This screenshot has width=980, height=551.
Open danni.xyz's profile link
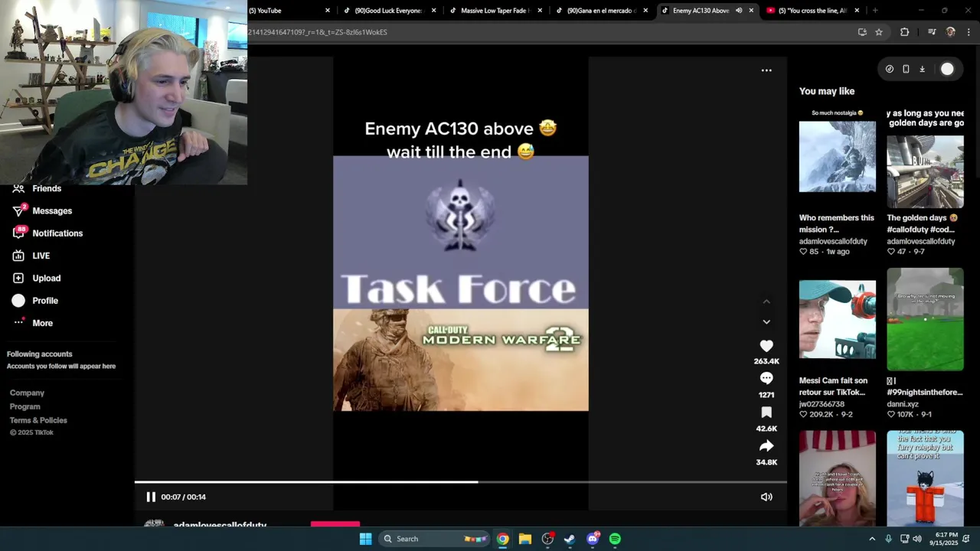click(903, 404)
